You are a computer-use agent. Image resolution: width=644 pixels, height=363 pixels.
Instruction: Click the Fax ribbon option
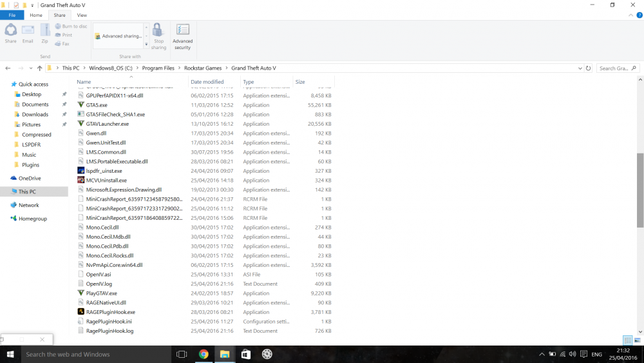point(62,44)
